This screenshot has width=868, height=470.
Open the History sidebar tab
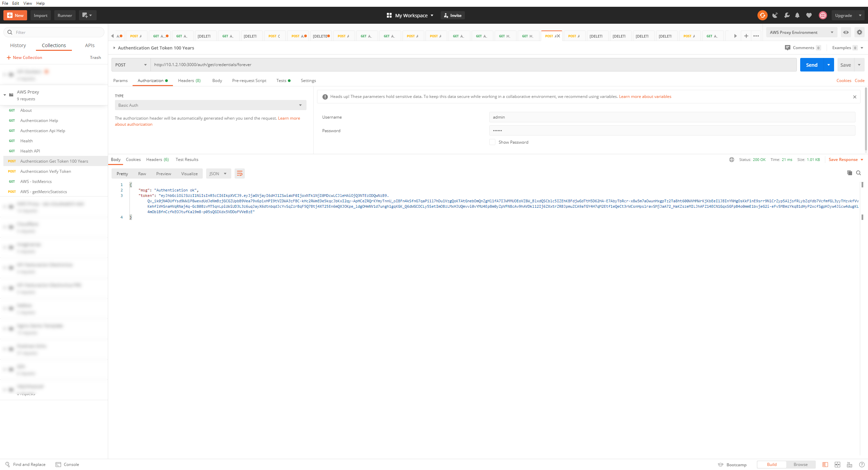pos(18,45)
